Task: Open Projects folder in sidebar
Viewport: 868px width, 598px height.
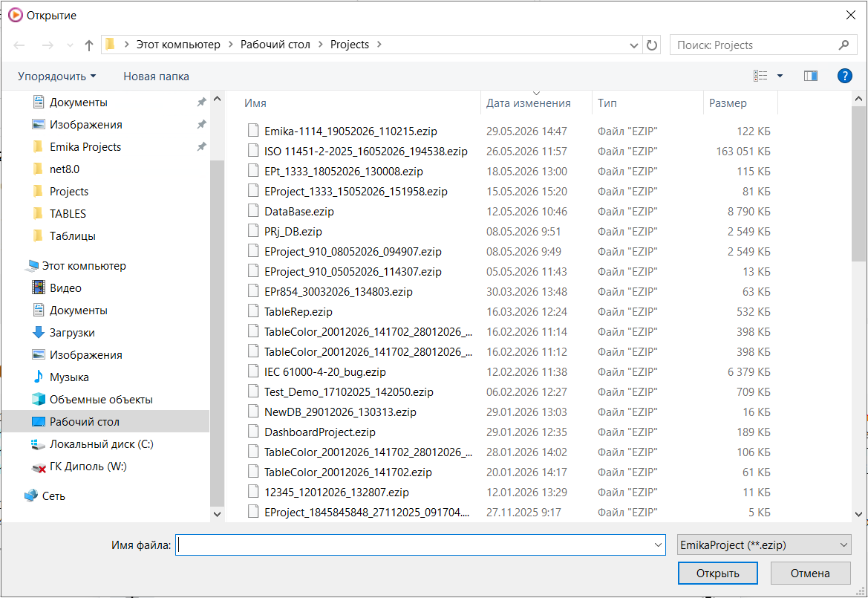Action: pyautogui.click(x=68, y=192)
